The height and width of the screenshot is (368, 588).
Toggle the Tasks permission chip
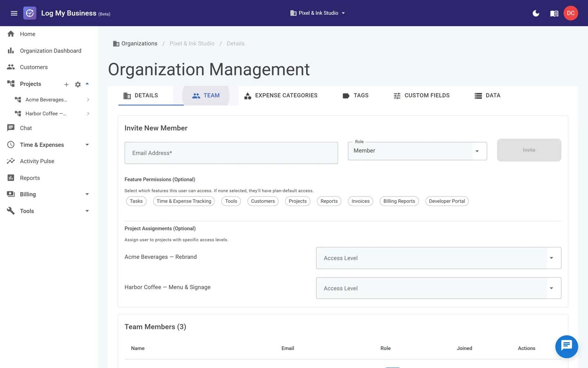[x=136, y=201]
